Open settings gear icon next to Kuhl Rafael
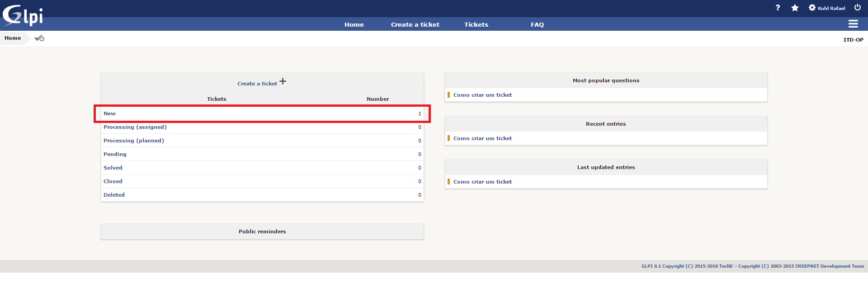The height and width of the screenshot is (293, 868). click(812, 8)
